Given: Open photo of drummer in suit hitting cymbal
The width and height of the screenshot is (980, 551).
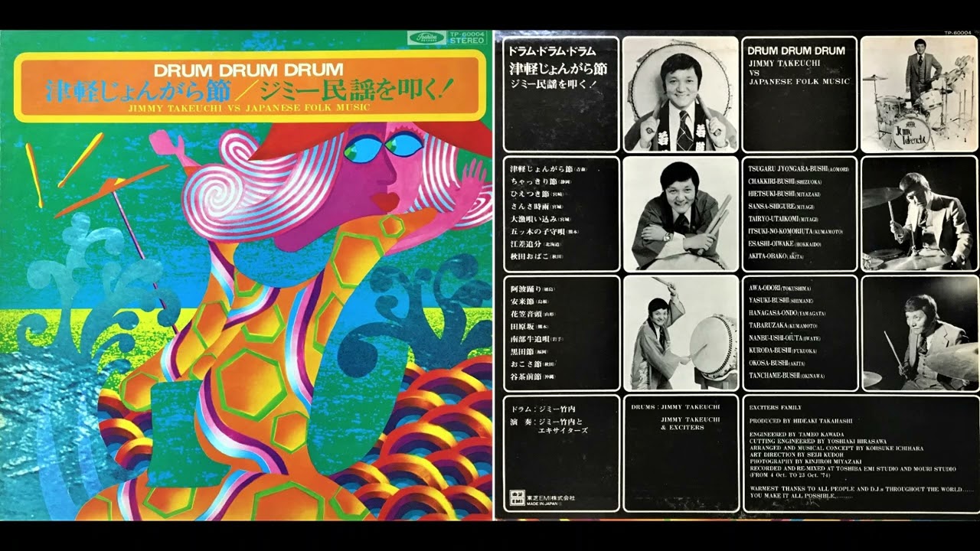Looking at the screenshot, I should click(919, 214).
